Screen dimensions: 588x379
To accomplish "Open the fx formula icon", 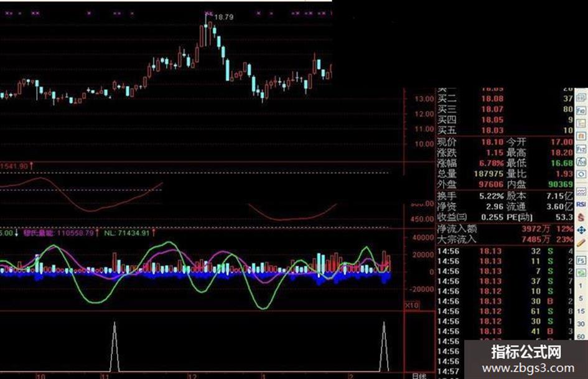I will tap(581, 162).
